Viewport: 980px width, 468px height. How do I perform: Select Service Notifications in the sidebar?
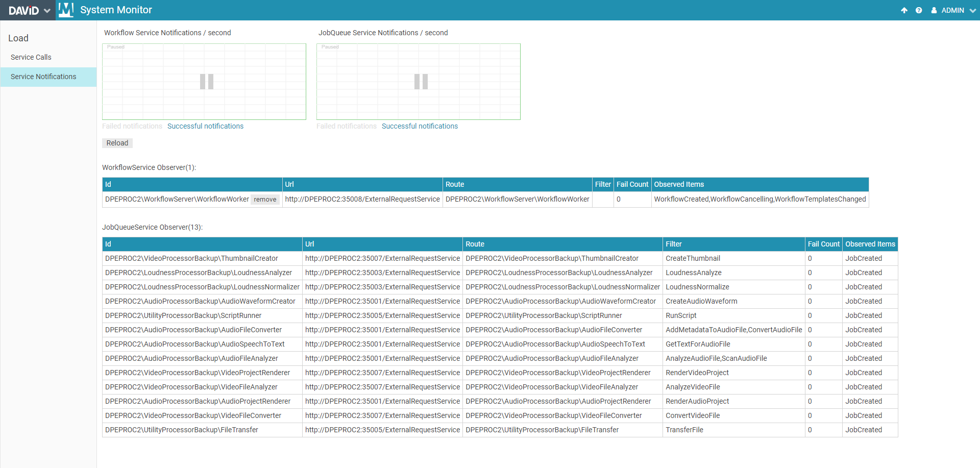(x=43, y=77)
